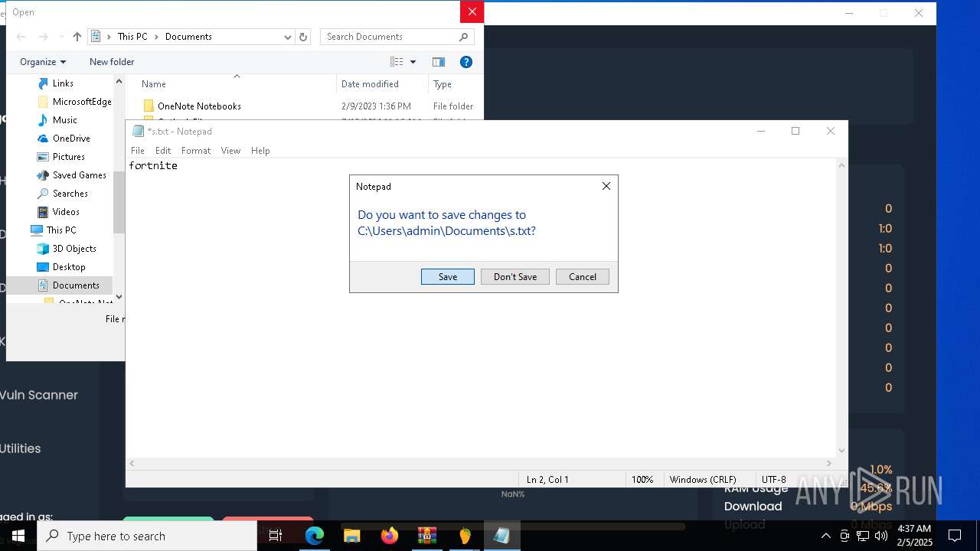This screenshot has height=551, width=980.
Task: Select Links in the navigation tree
Action: pos(63,83)
